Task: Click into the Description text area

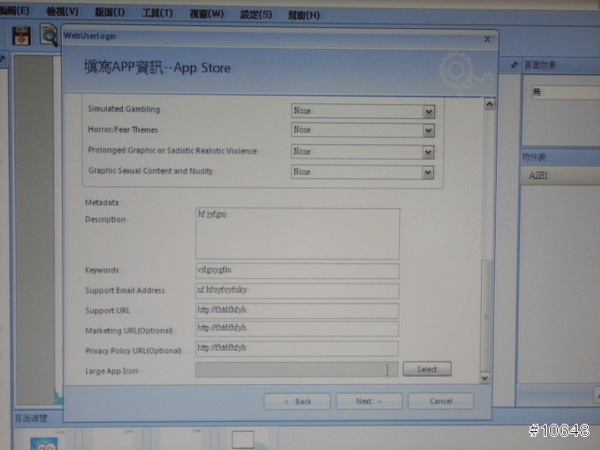Action: click(297, 233)
